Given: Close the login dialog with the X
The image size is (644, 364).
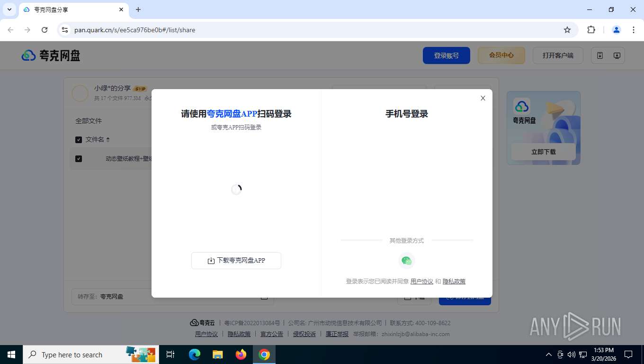Looking at the screenshot, I should coord(483,98).
